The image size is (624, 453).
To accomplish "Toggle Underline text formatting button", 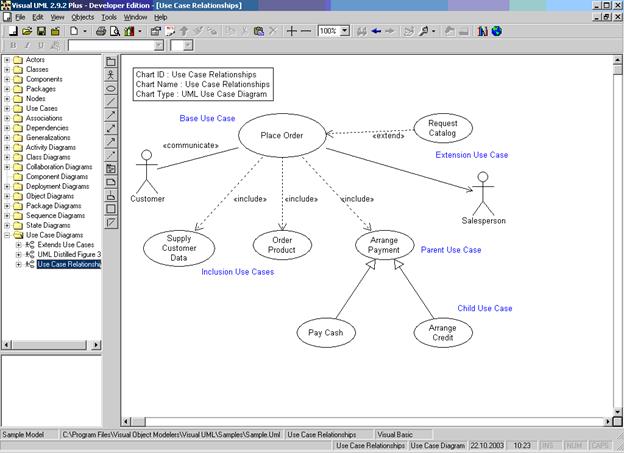I will pos(40,46).
